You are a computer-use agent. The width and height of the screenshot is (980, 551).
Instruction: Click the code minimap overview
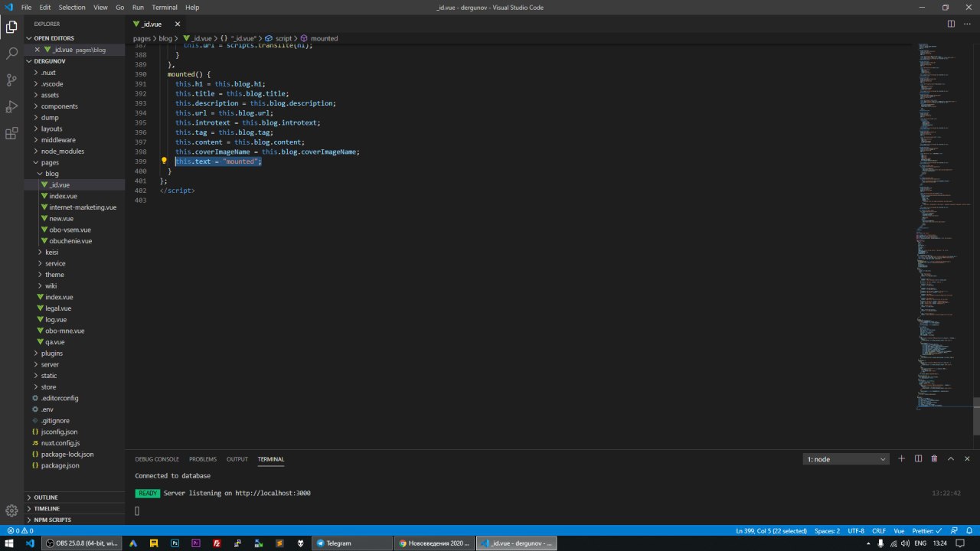[942, 226]
